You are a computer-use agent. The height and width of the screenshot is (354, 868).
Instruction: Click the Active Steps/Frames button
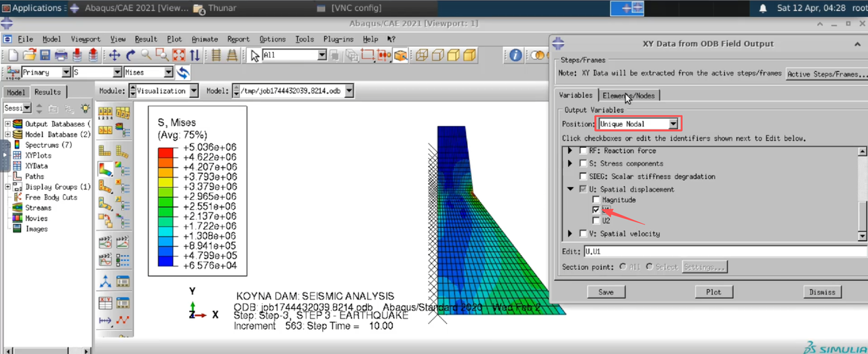pyautogui.click(x=827, y=74)
